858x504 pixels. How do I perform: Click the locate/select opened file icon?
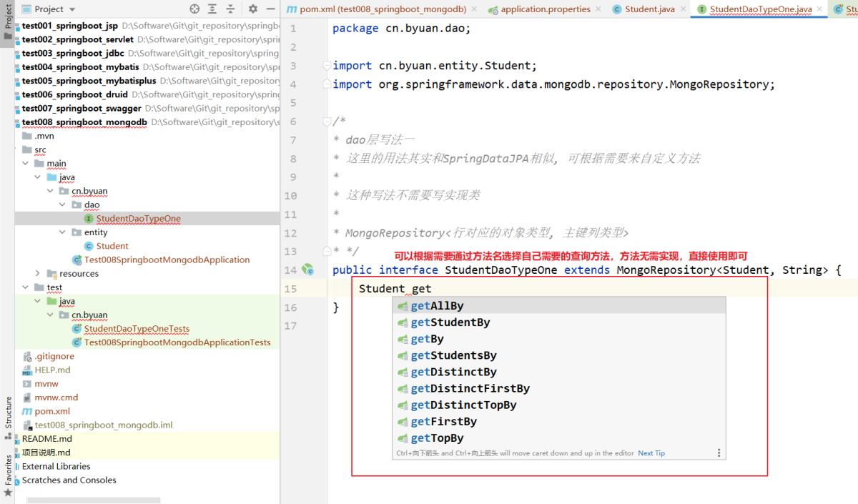tap(194, 9)
